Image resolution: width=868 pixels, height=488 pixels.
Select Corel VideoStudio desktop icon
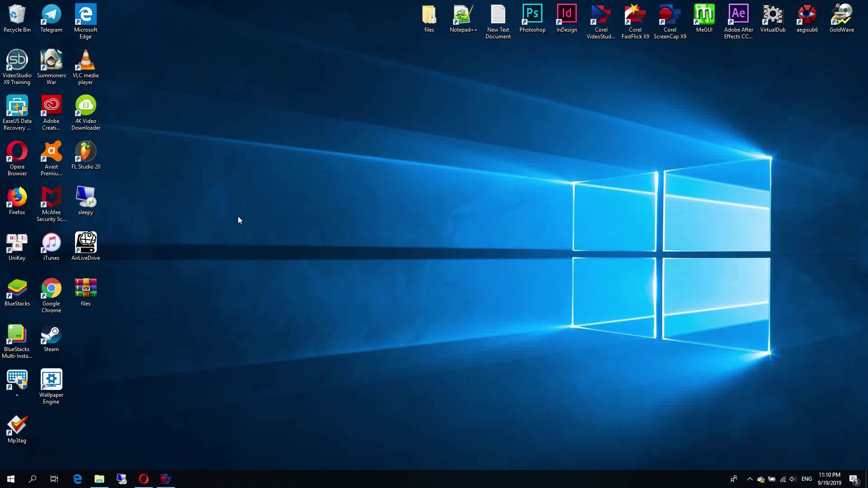tap(601, 21)
